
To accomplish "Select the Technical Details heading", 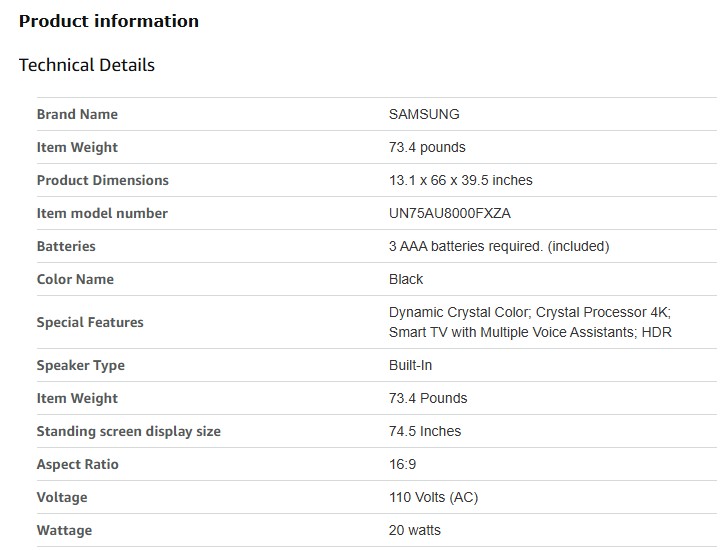I will 87,65.
